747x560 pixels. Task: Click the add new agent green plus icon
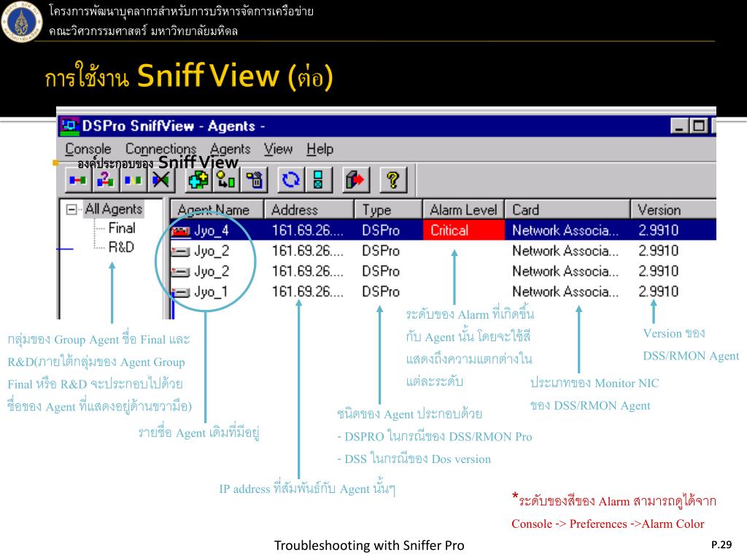[198, 180]
